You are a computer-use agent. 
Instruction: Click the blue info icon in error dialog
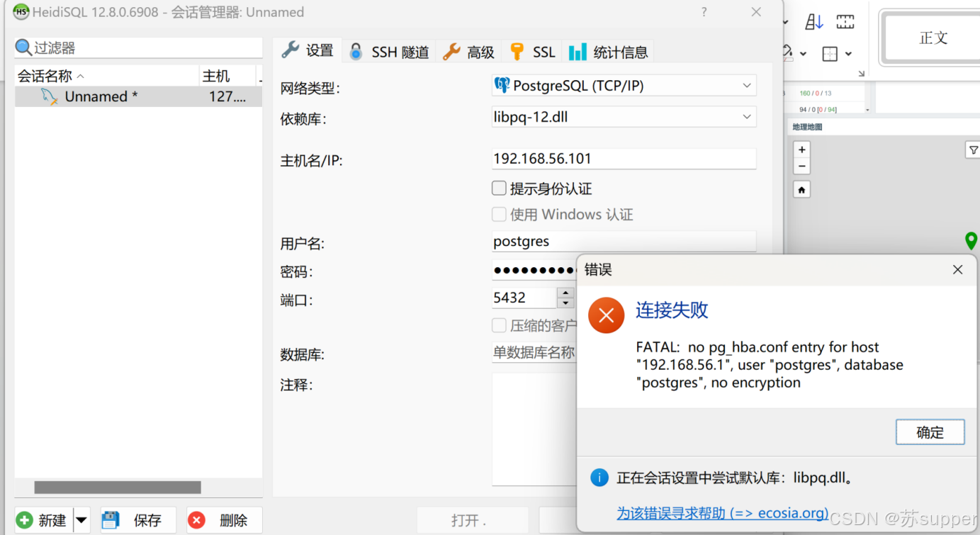(x=599, y=478)
